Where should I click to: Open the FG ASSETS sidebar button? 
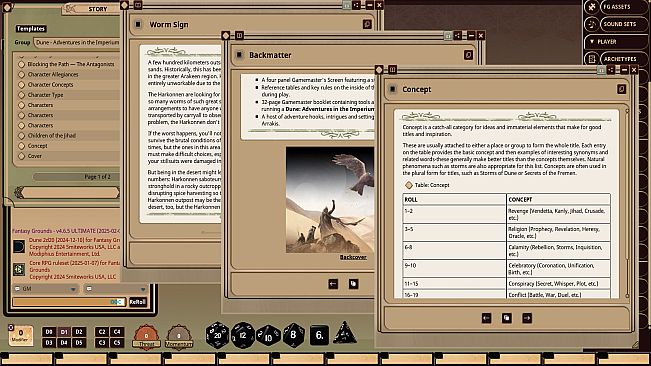point(624,7)
